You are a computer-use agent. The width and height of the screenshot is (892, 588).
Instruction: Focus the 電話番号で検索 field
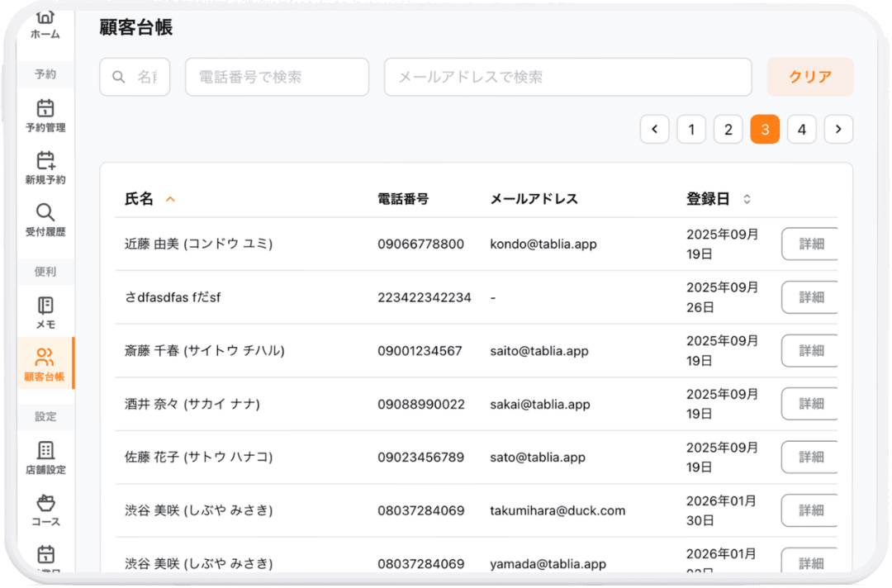[x=277, y=77]
